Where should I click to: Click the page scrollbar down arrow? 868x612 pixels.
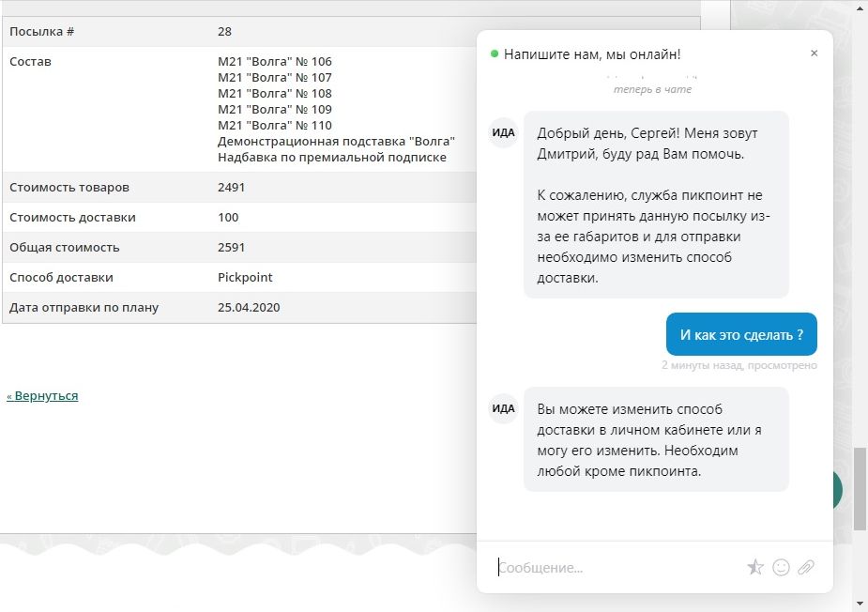[860, 603]
